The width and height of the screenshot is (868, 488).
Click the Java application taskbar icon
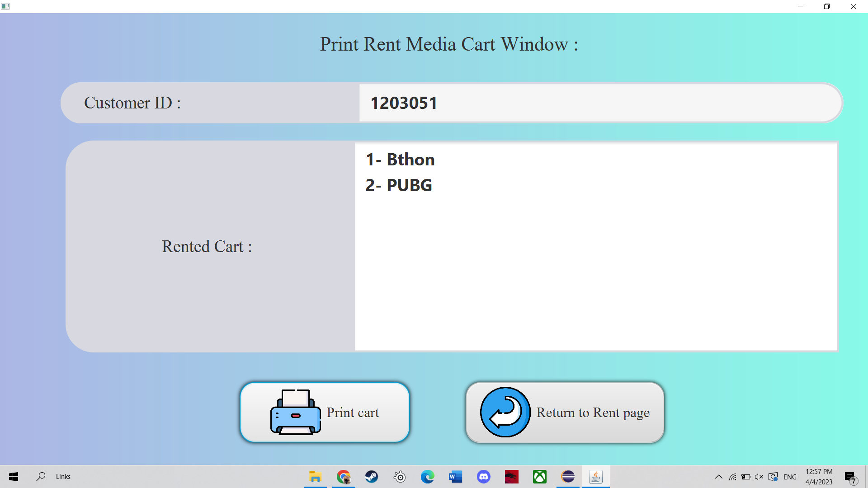pyautogui.click(x=595, y=477)
